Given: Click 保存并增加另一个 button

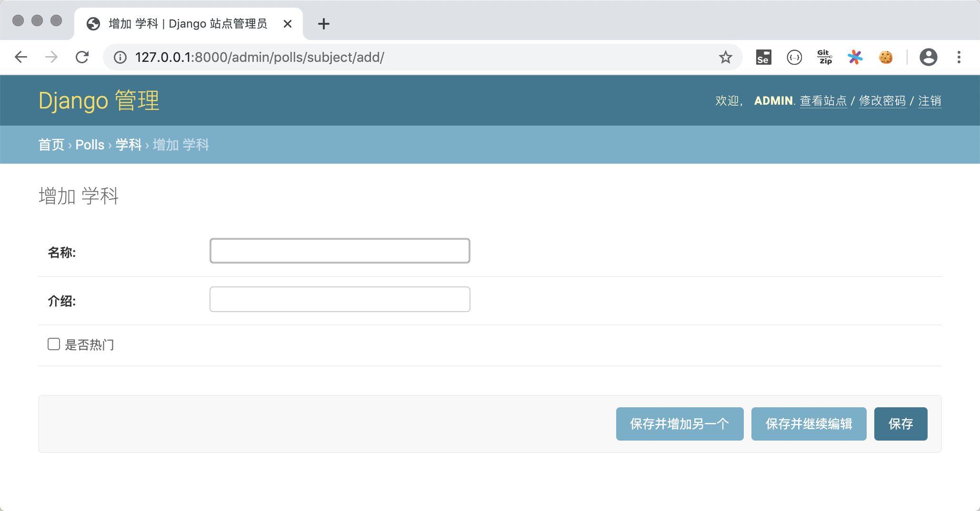Looking at the screenshot, I should [x=680, y=424].
